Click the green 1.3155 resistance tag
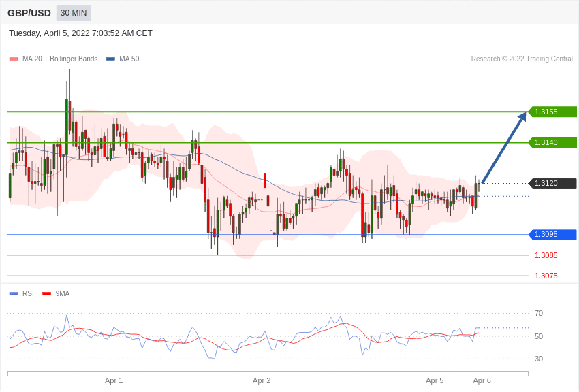Viewport: 579px width, 392px height. 553,112
